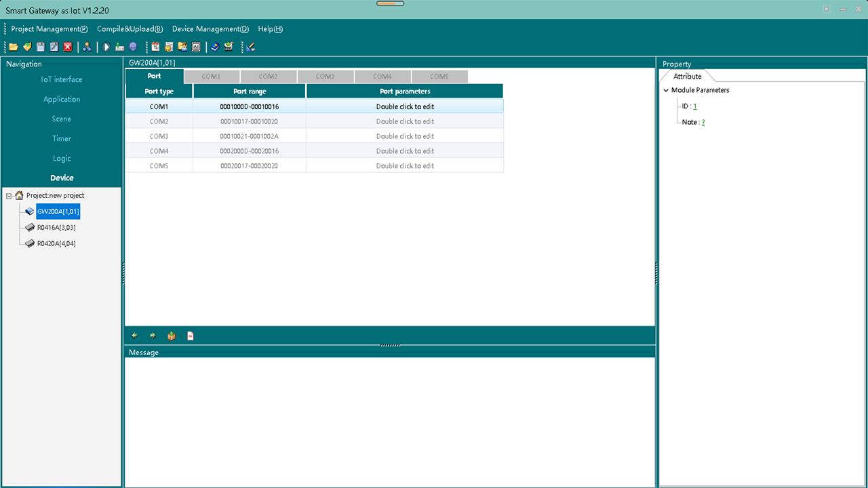The image size is (868, 488).
Task: Click the Port type column header
Action: click(159, 91)
